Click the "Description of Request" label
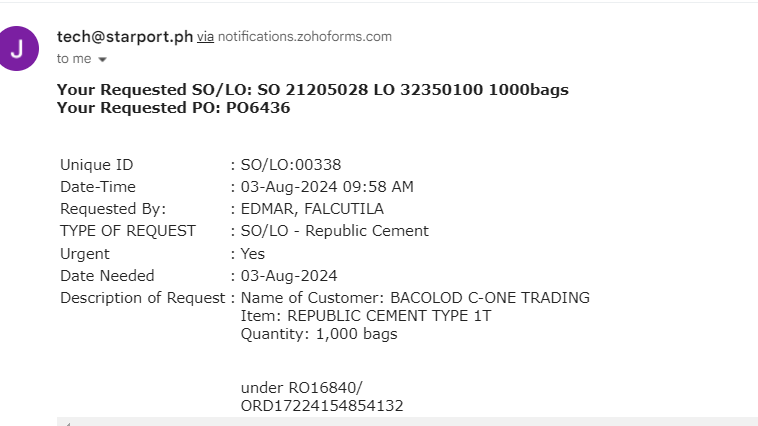 pyautogui.click(x=142, y=298)
